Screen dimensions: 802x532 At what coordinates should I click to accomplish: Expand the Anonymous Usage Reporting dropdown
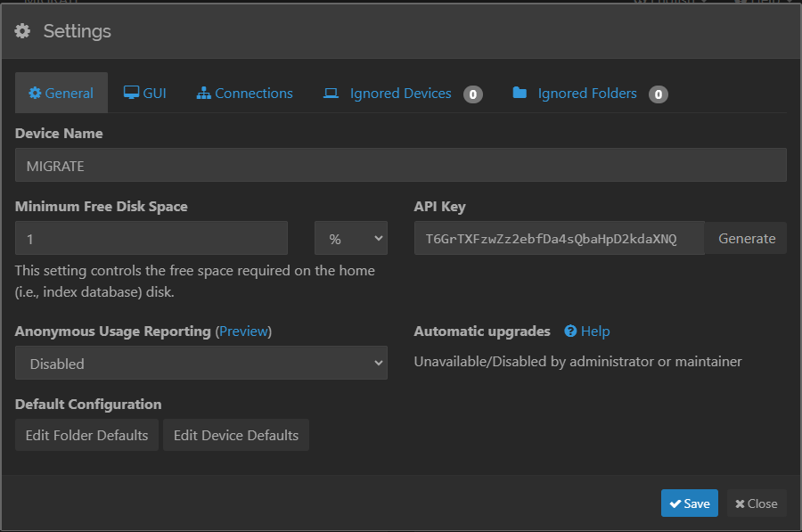(x=201, y=364)
